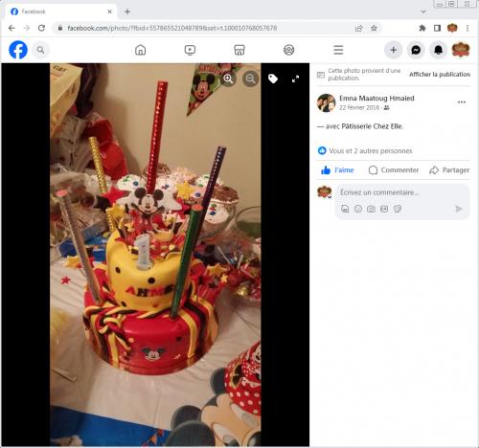Insert an avatar sticker in comment
Viewport: 479px width, 448px height.
(x=345, y=209)
